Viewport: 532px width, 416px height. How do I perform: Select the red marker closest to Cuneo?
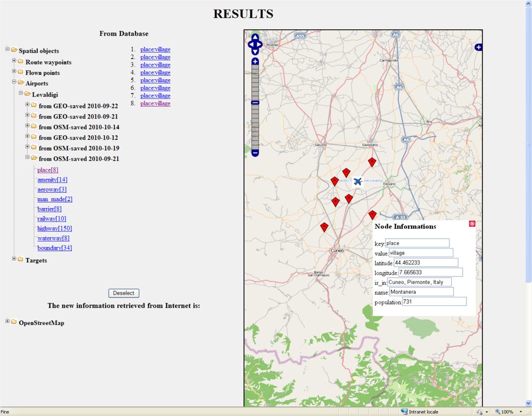point(325,227)
